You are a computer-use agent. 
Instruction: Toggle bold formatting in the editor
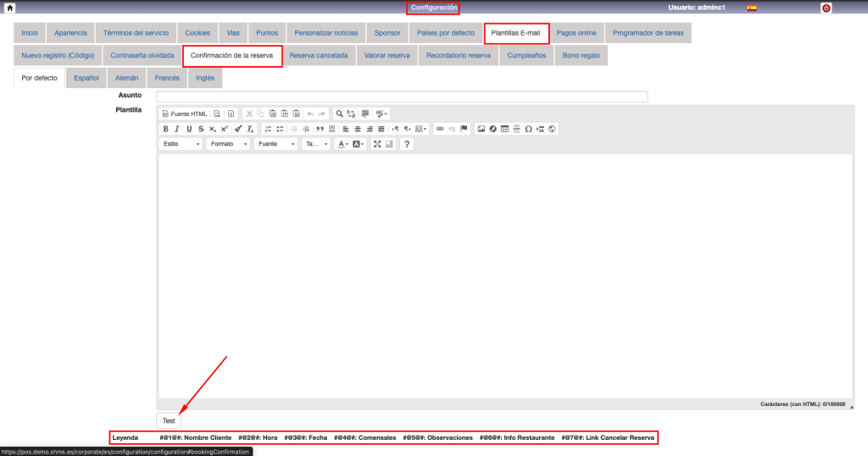coord(166,129)
